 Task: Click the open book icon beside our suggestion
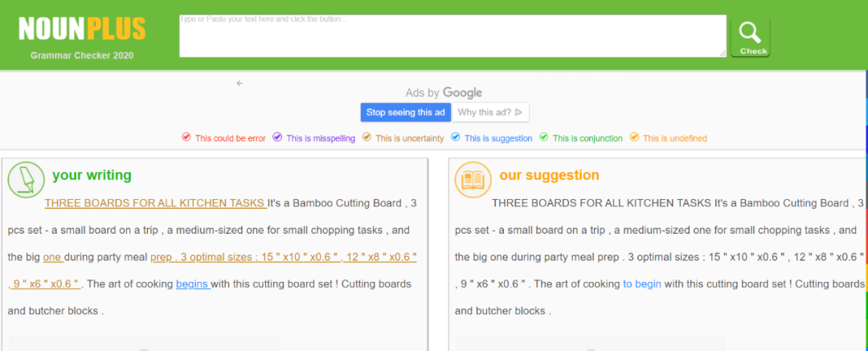(473, 179)
